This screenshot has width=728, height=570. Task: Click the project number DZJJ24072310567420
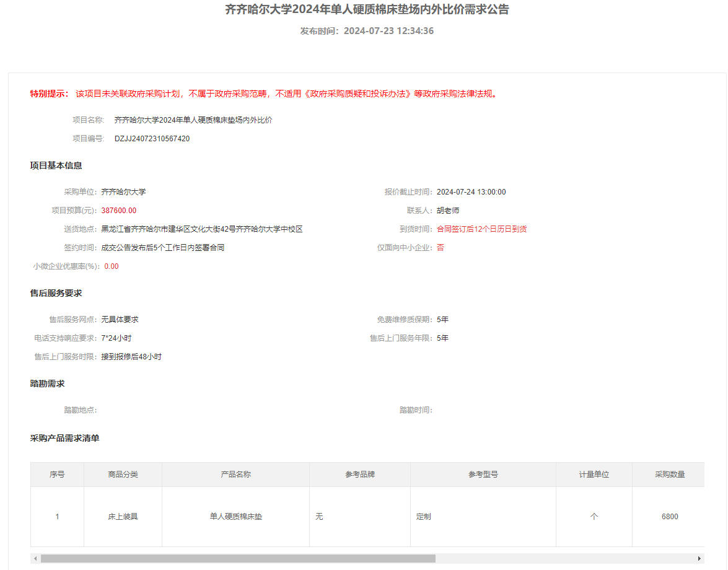click(152, 139)
